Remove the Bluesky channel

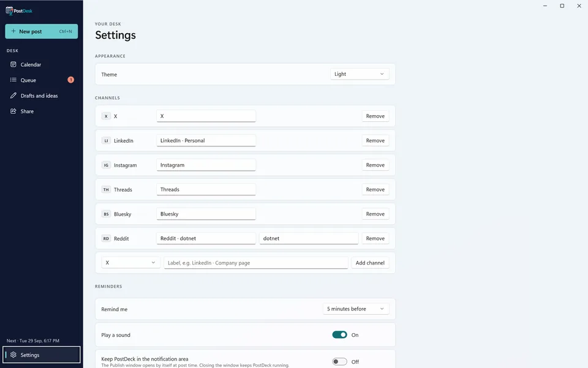point(375,214)
